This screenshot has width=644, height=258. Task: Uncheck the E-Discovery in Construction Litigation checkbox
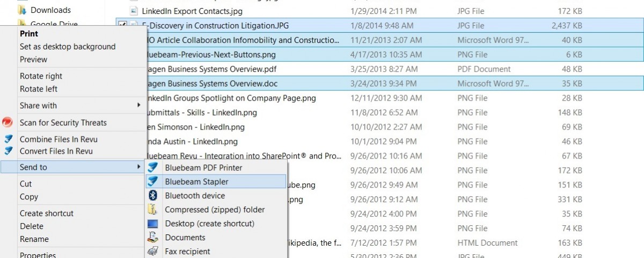click(x=123, y=25)
